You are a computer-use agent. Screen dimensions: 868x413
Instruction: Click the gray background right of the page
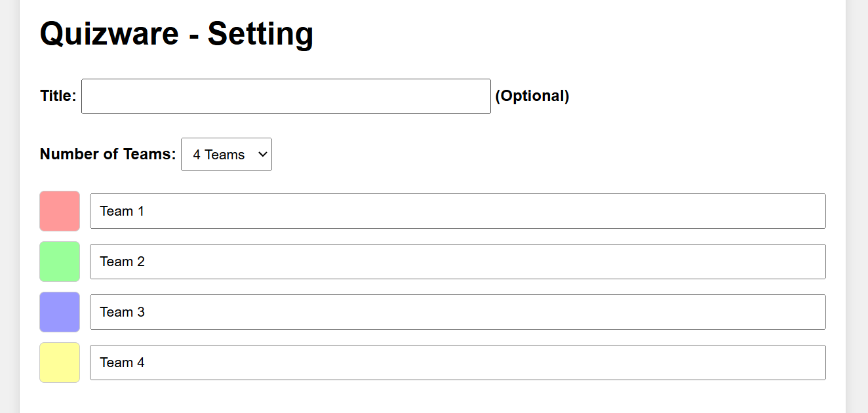click(858, 197)
